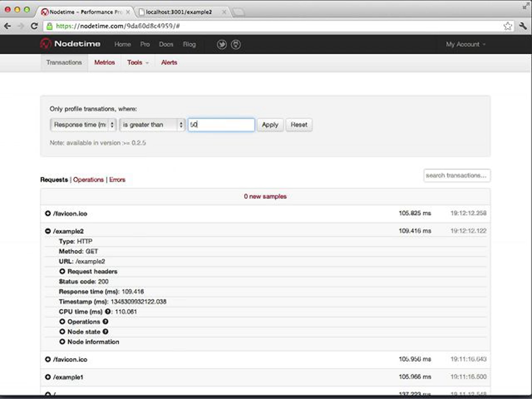Expand the Node information section
Screen dimensions: 532x399
(x=62, y=342)
